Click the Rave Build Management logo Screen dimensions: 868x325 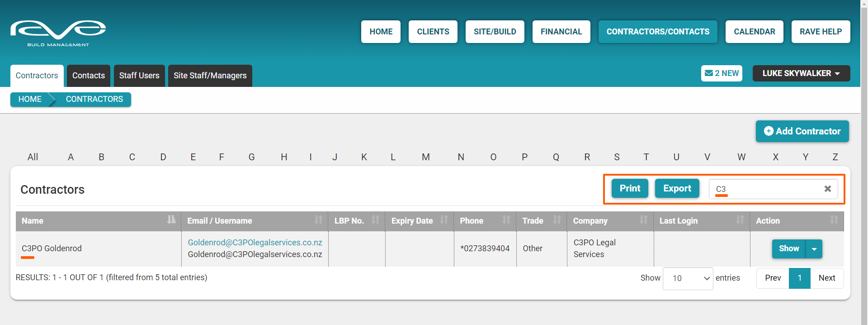(x=58, y=33)
